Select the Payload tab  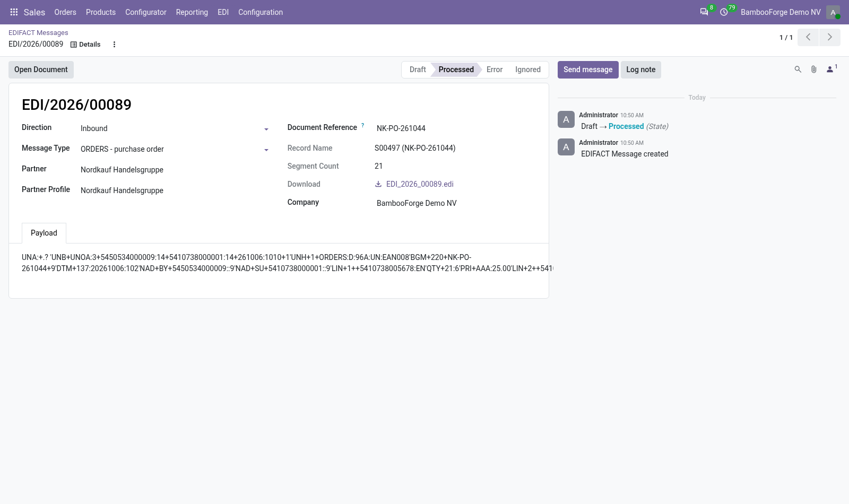point(44,233)
